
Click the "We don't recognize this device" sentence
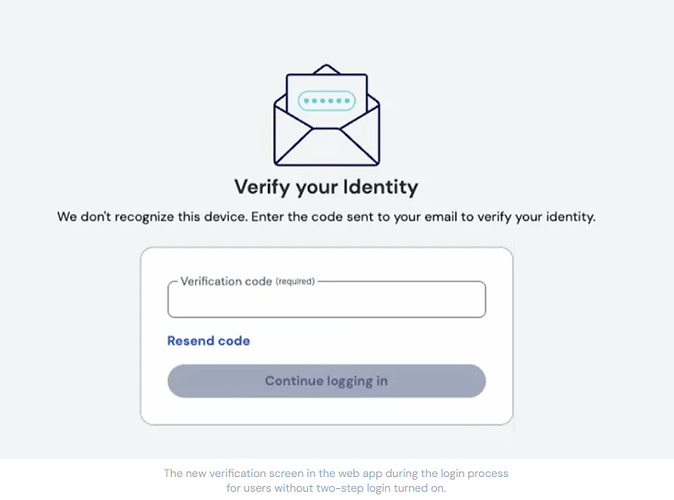coord(153,217)
